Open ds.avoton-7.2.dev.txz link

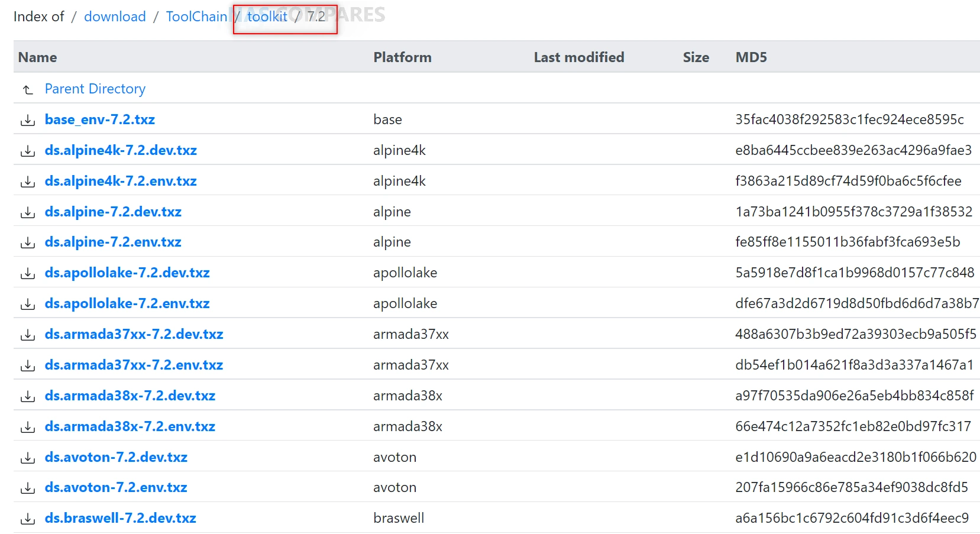pos(116,457)
